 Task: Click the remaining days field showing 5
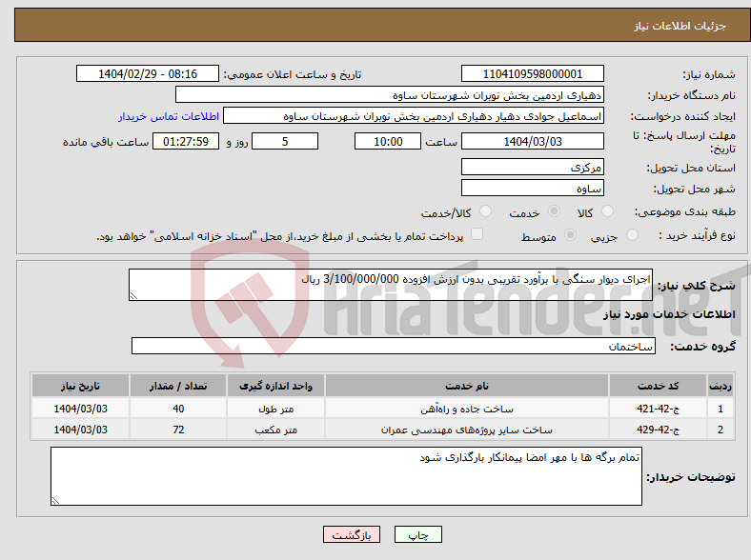(285, 141)
